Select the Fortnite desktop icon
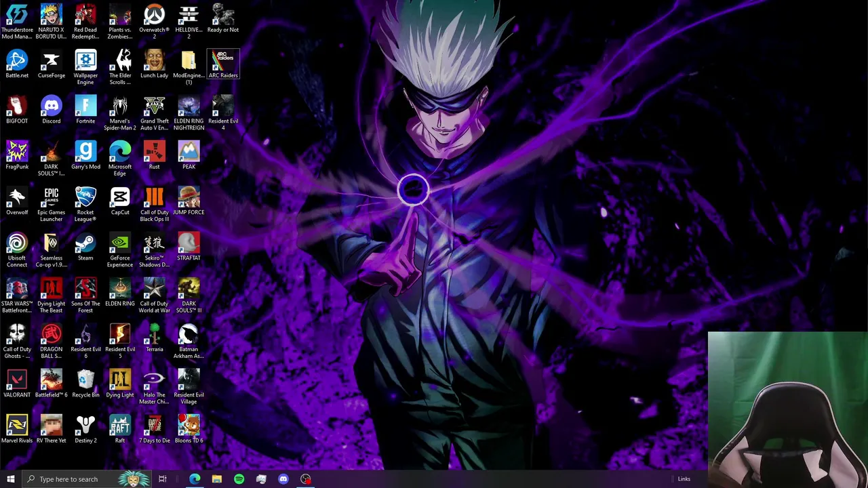Screen dimensions: 868x488 click(x=85, y=110)
